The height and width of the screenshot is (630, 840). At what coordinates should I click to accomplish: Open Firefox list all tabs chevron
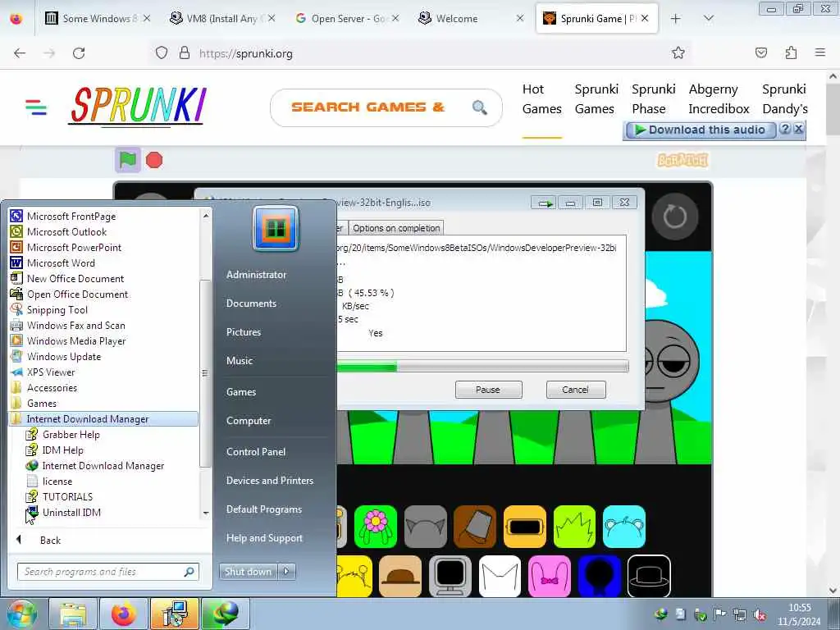[708, 19]
